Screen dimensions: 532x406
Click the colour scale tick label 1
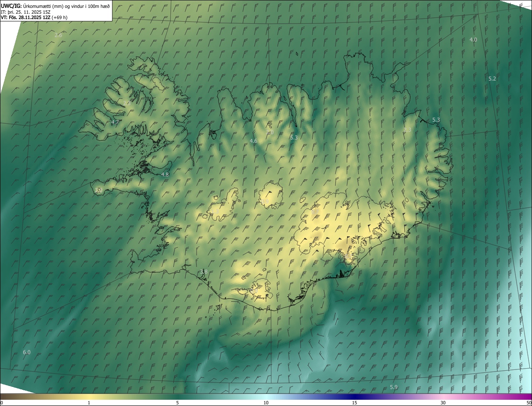click(89, 403)
